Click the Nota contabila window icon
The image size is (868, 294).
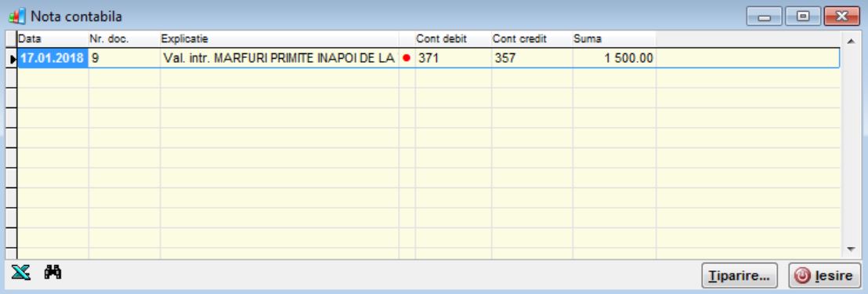coord(17,16)
